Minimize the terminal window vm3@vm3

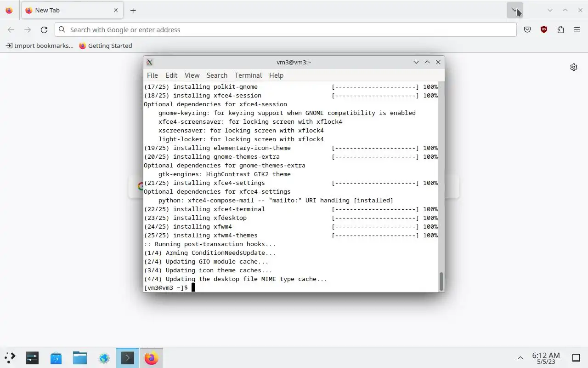tap(416, 62)
